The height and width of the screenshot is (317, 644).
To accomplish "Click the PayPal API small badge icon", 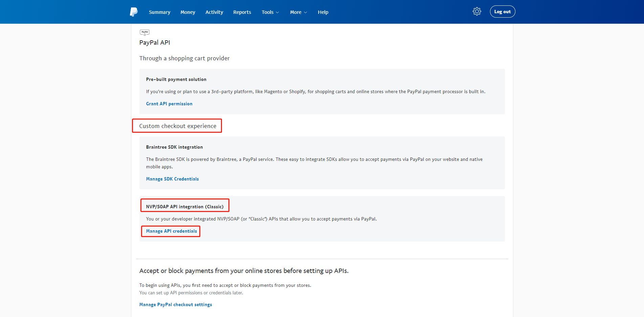I will [145, 33].
